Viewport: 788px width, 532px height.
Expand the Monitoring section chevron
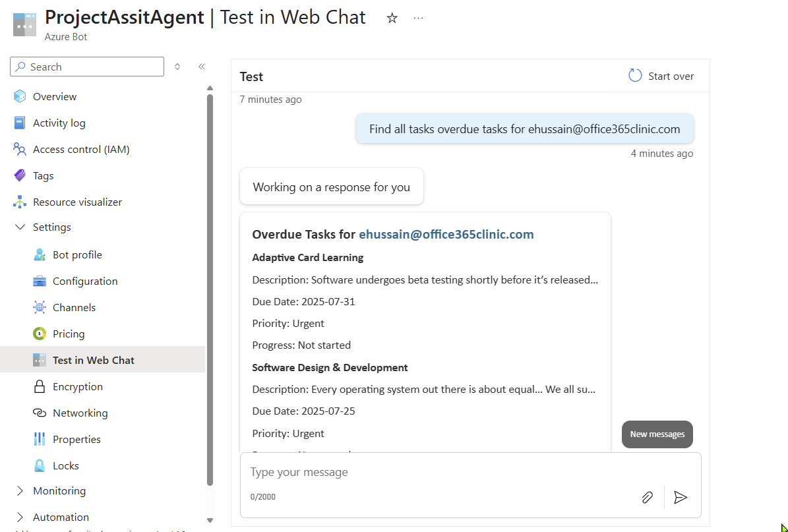[20, 491]
